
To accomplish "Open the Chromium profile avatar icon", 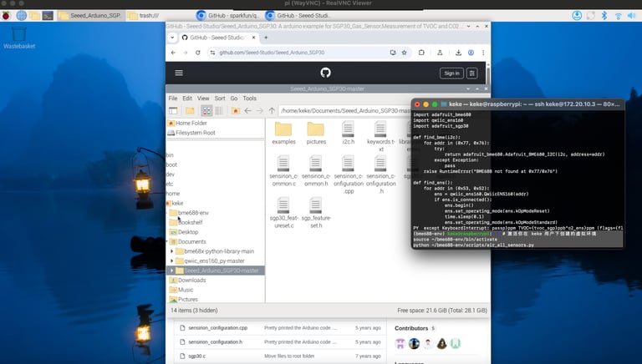I will (471, 53).
